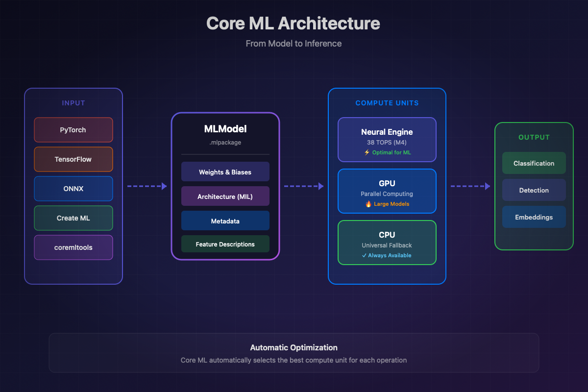Image resolution: width=588 pixels, height=392 pixels.
Task: Click the Classification output option
Action: [534, 163]
